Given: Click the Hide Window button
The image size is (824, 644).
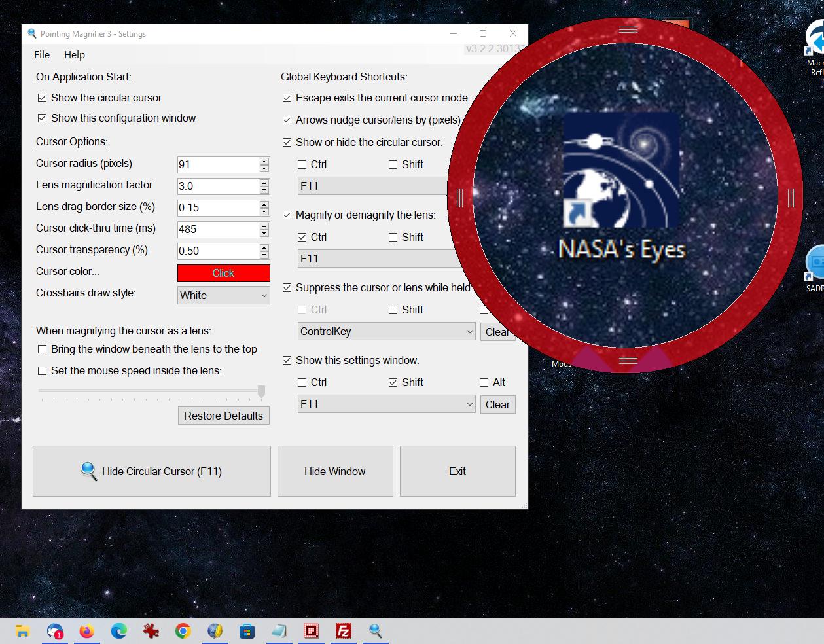Looking at the screenshot, I should (x=335, y=471).
